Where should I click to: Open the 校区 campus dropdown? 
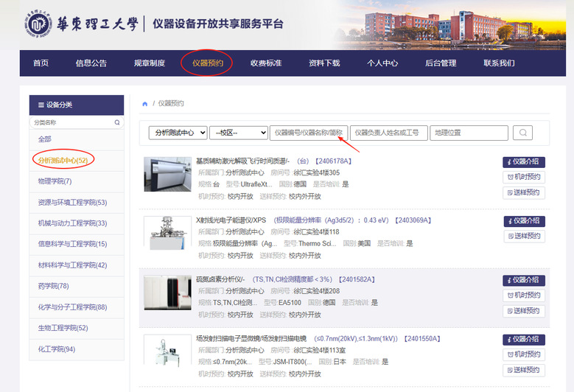click(x=238, y=133)
